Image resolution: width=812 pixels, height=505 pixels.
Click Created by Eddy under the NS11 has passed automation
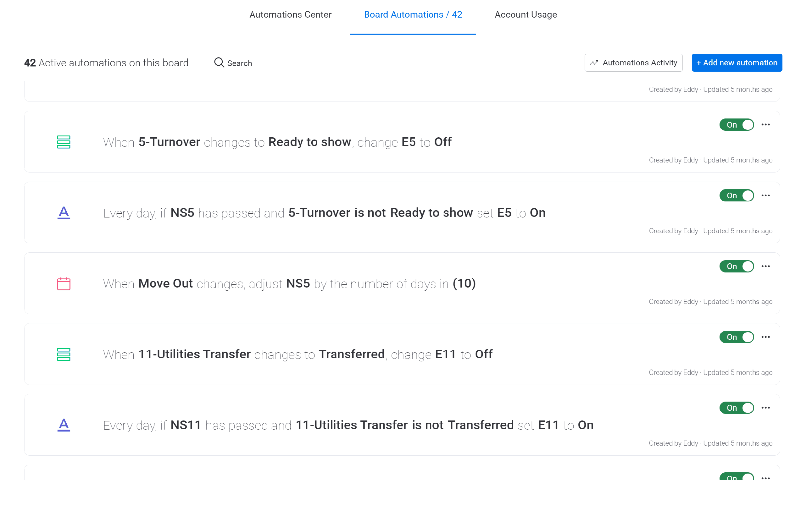click(x=673, y=443)
